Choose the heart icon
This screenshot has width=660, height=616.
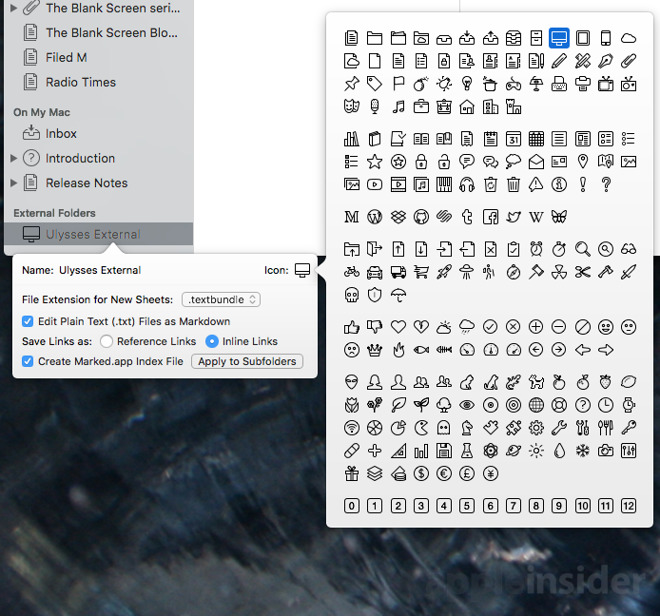pyautogui.click(x=398, y=327)
